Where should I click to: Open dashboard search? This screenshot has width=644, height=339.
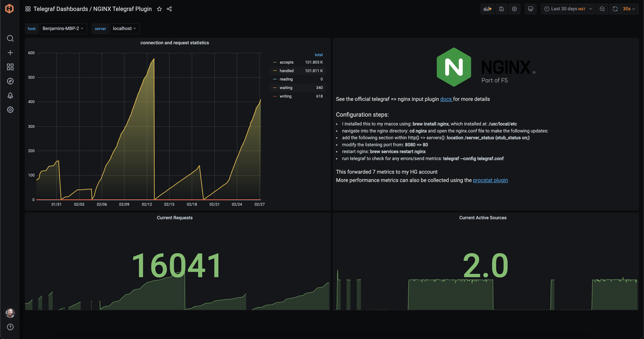pos(10,38)
